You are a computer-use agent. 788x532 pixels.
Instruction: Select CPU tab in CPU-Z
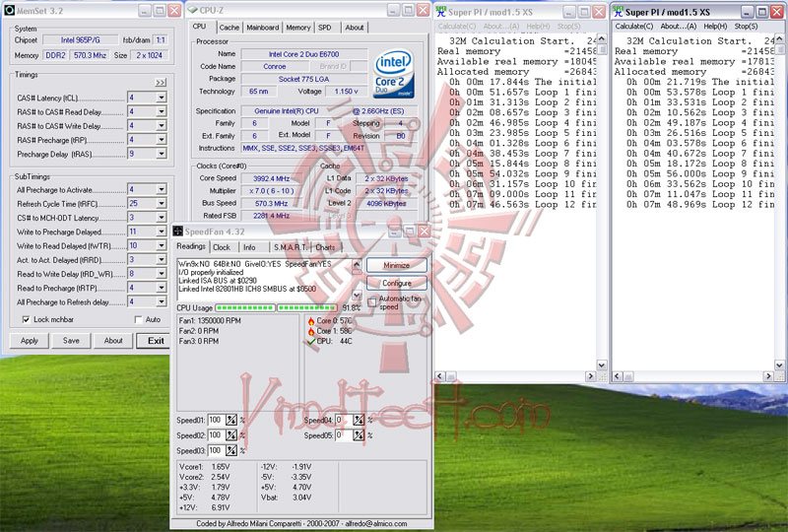pyautogui.click(x=200, y=27)
